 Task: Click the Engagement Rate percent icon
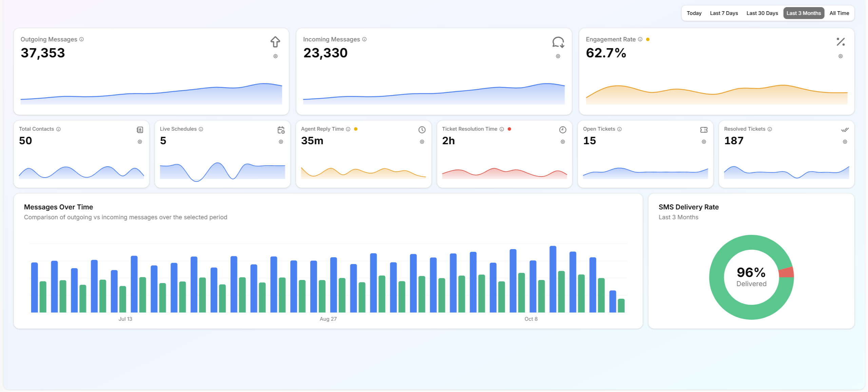point(841,42)
